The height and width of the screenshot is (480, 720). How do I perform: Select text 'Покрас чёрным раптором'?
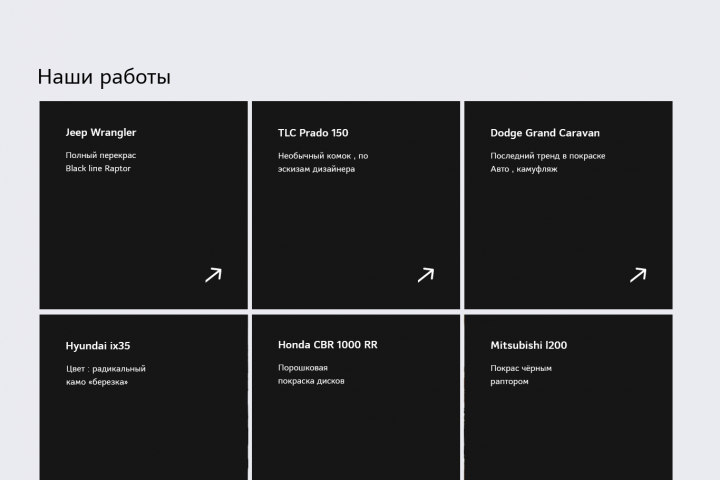pos(521,375)
